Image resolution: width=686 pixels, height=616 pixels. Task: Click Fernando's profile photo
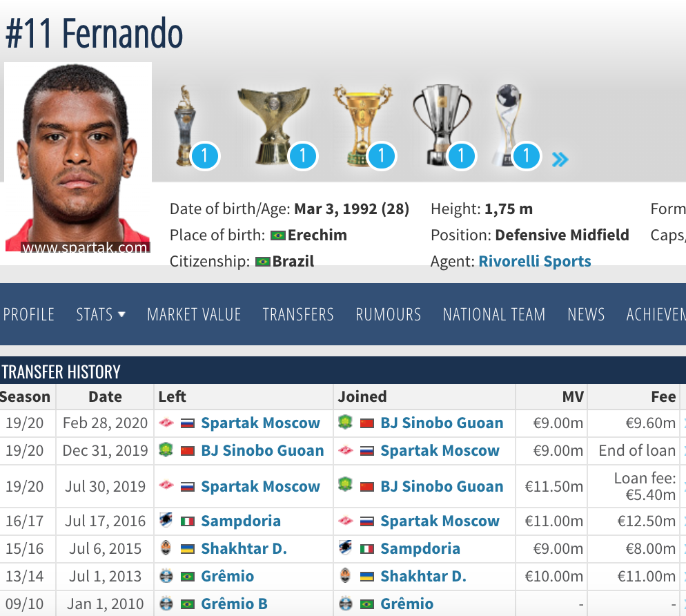(x=78, y=158)
